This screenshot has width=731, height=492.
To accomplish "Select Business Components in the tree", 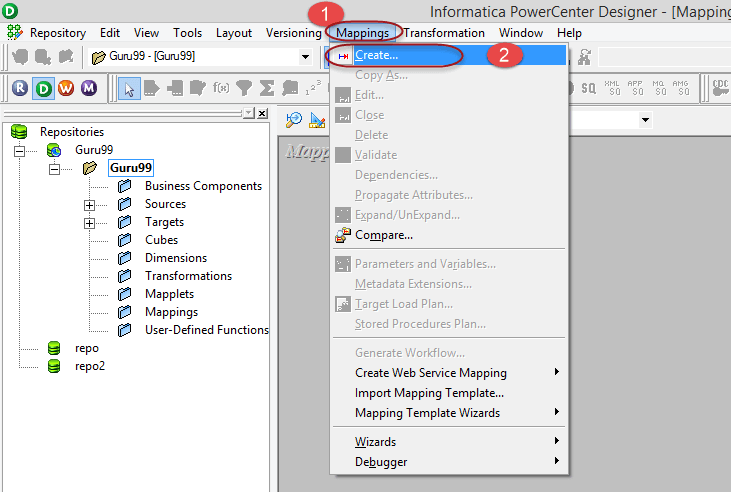I will coord(203,186).
